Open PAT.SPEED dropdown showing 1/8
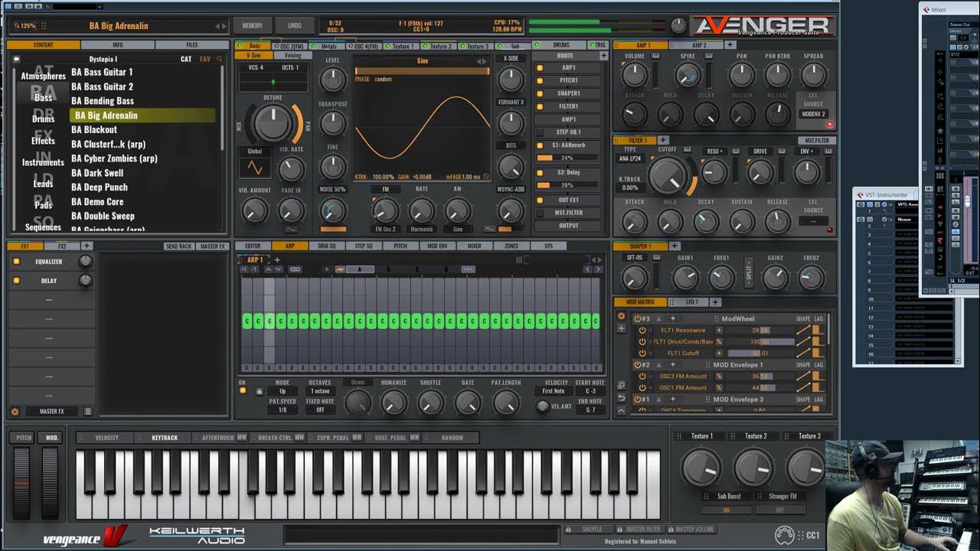 [283, 409]
